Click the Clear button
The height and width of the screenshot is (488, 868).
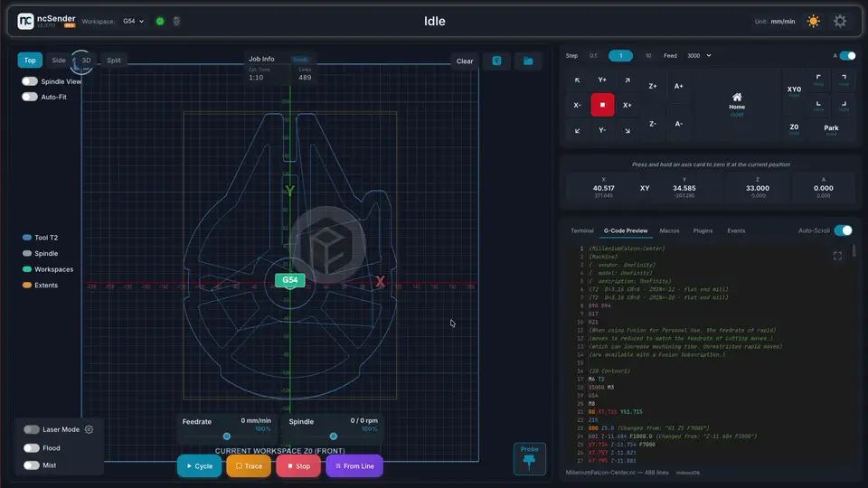(465, 61)
